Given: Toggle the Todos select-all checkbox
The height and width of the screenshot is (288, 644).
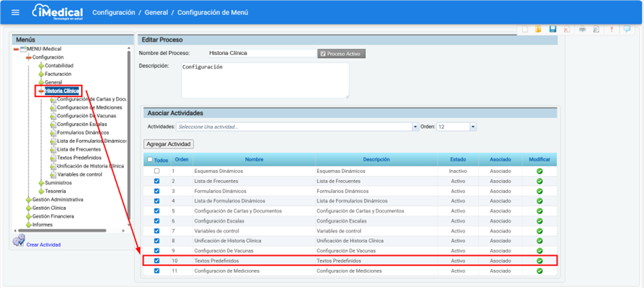Looking at the screenshot, I should pos(149,160).
